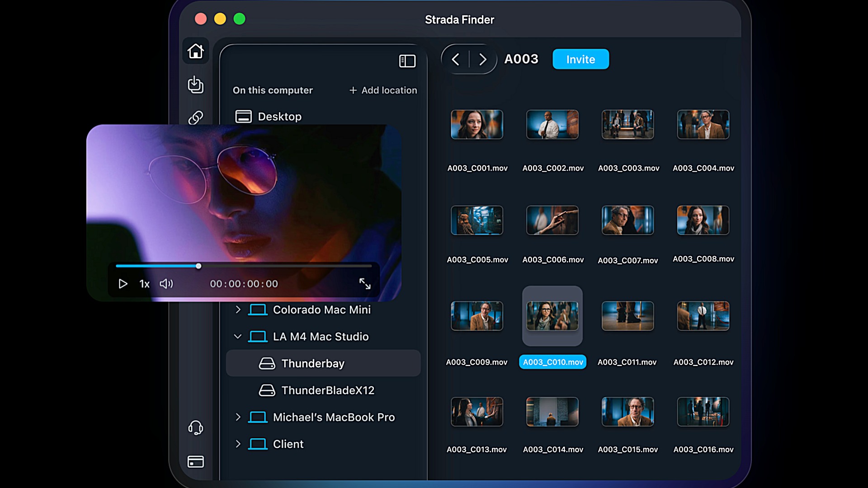The width and height of the screenshot is (868, 488).
Task: Click the A003_C016.mov file name
Action: point(703,450)
